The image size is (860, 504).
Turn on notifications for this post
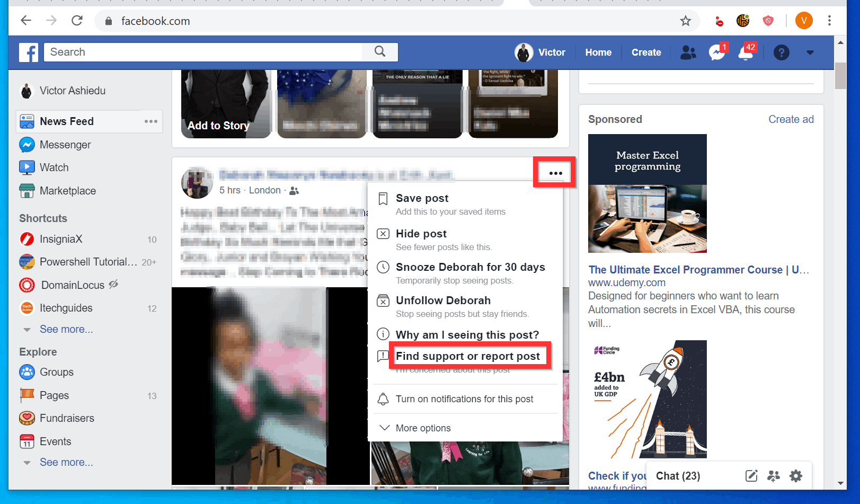(465, 399)
